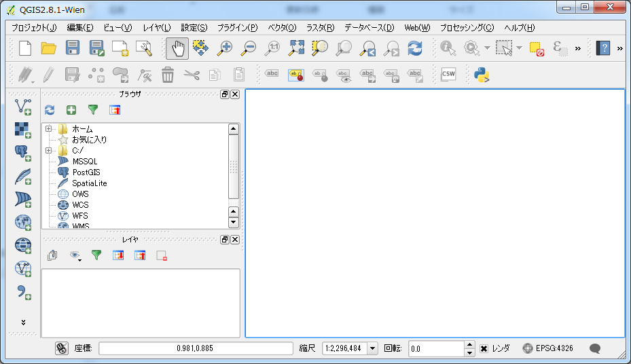Toggle the レンダ render checkbox
The height and width of the screenshot is (364, 631).
[x=484, y=348]
